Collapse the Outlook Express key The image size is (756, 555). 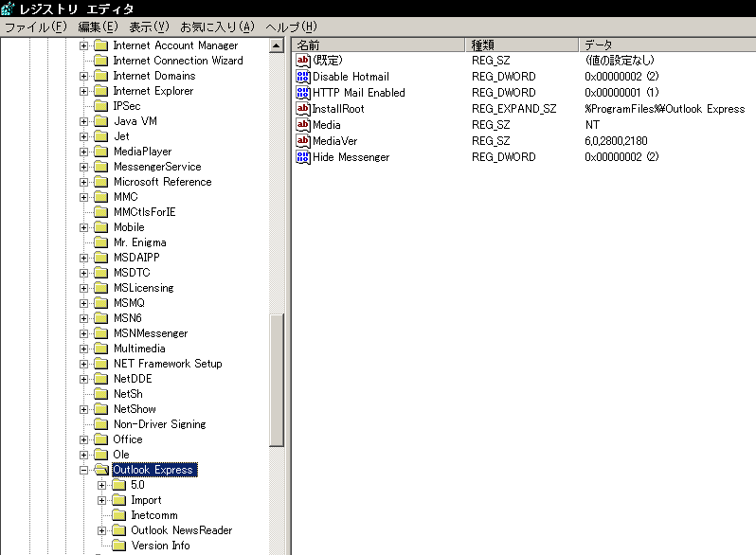pos(84,470)
